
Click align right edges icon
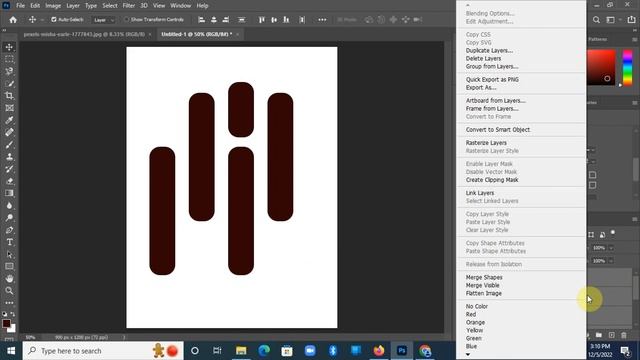(226, 20)
